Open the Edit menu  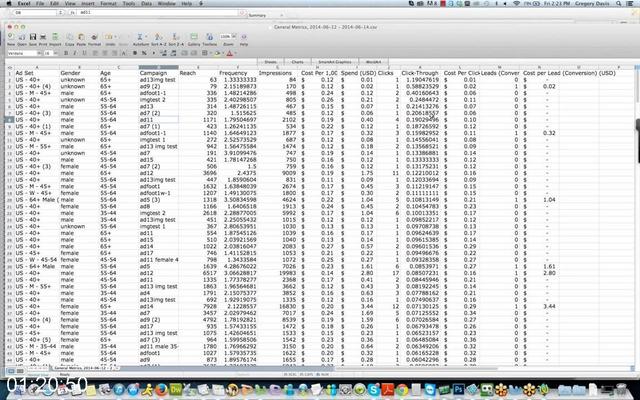coord(54,3)
